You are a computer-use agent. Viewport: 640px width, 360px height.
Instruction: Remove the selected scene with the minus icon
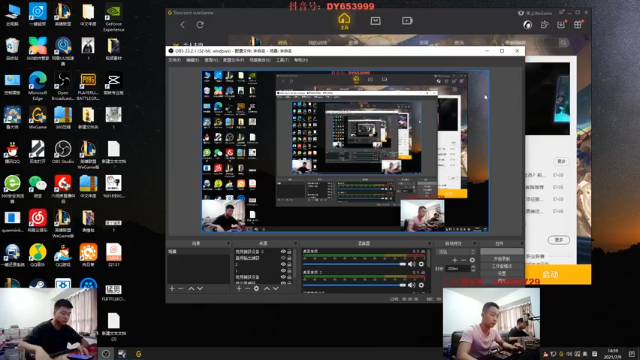(x=181, y=289)
